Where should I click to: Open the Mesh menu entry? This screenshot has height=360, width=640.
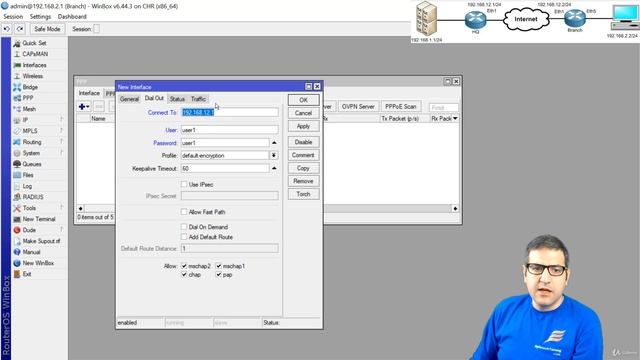(x=29, y=109)
